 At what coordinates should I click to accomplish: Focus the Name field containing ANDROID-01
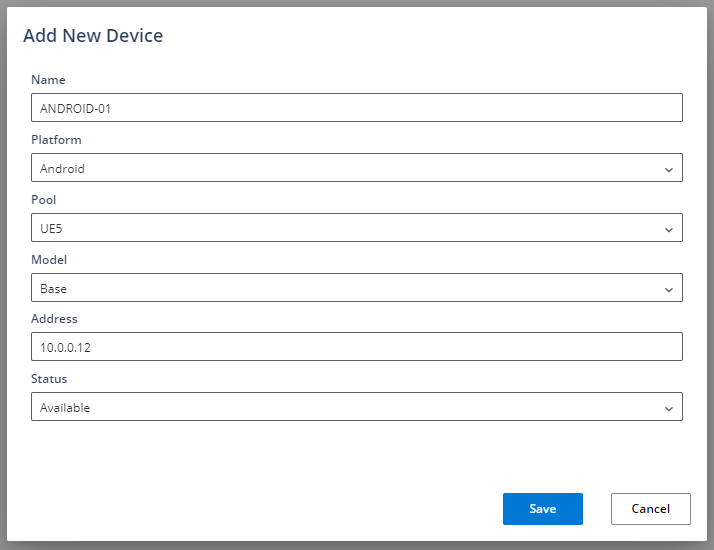[x=356, y=108]
